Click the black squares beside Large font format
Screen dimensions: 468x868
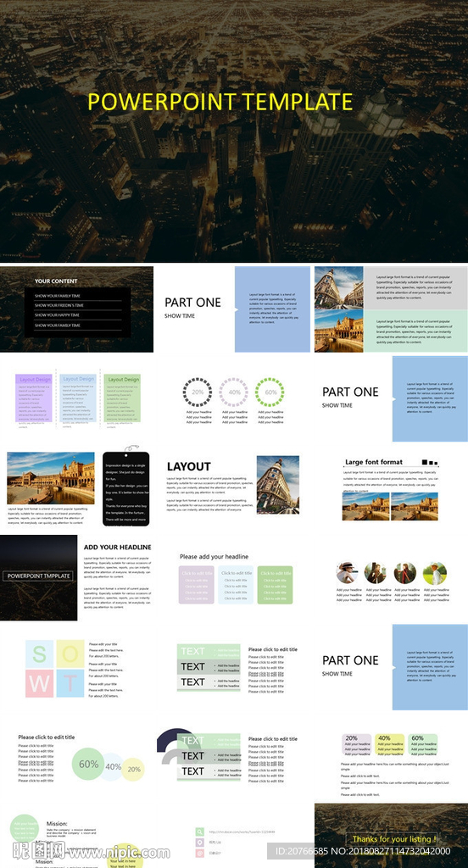430,462
